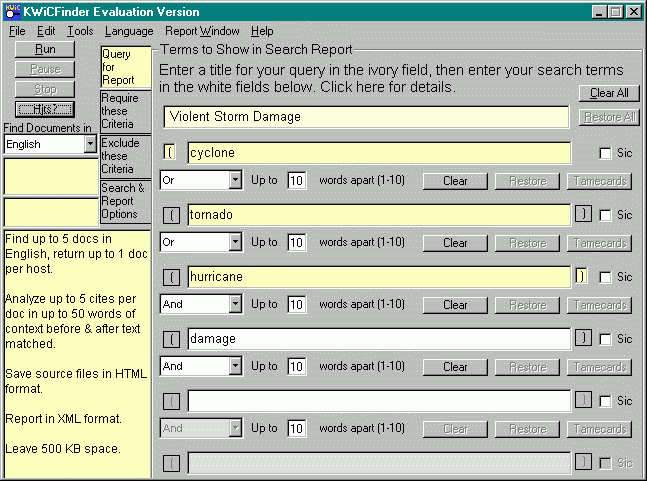Open the Edit menu

click(x=46, y=31)
